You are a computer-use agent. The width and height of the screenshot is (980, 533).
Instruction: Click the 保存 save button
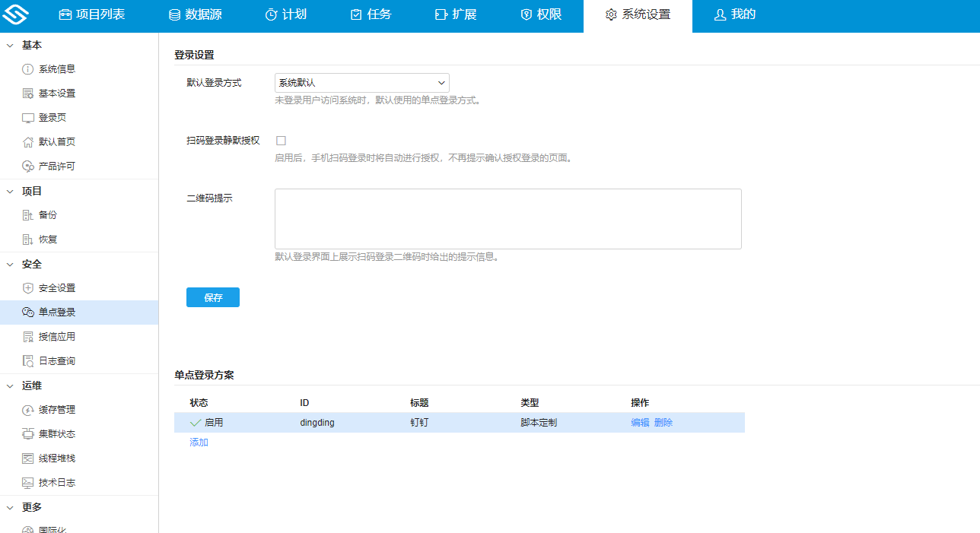point(212,297)
